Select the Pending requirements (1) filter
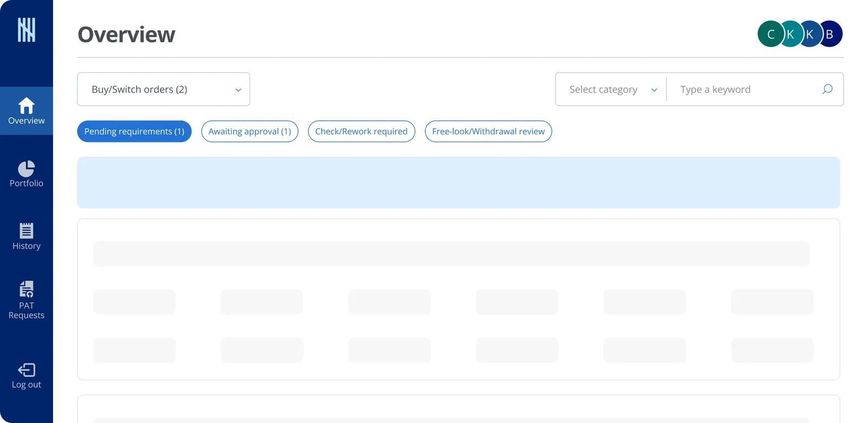This screenshot has height=423, width=868. pos(134,131)
